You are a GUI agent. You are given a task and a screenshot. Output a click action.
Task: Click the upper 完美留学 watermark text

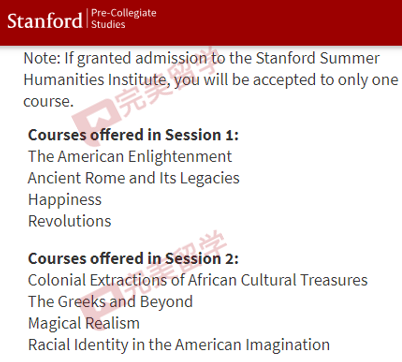(165, 83)
